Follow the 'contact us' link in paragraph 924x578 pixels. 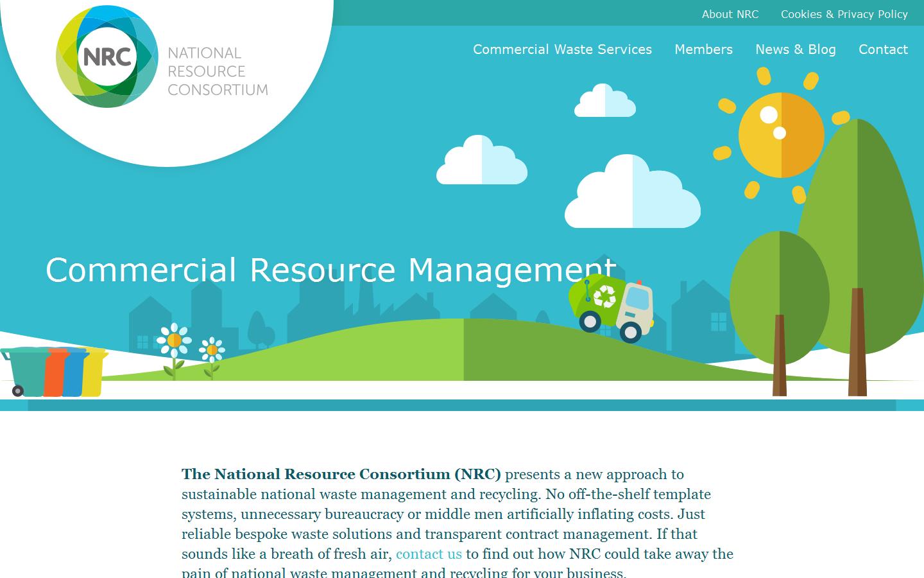tap(429, 554)
